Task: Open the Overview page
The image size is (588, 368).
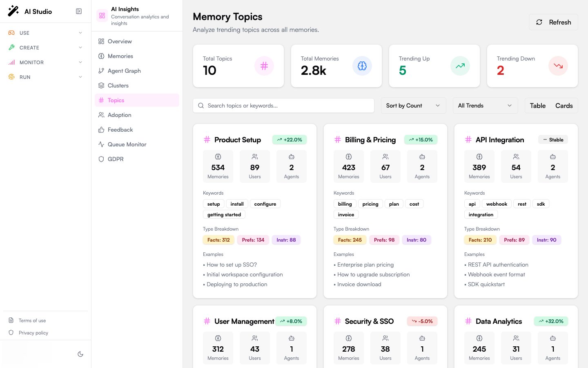Action: pyautogui.click(x=137, y=41)
